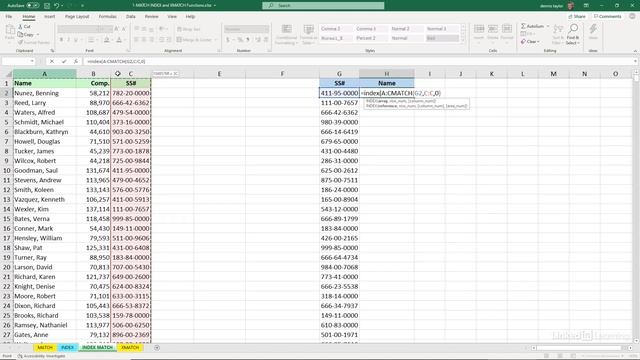The width and height of the screenshot is (640, 360).
Task: Click the Save icon in title bar
Action: [47, 5]
